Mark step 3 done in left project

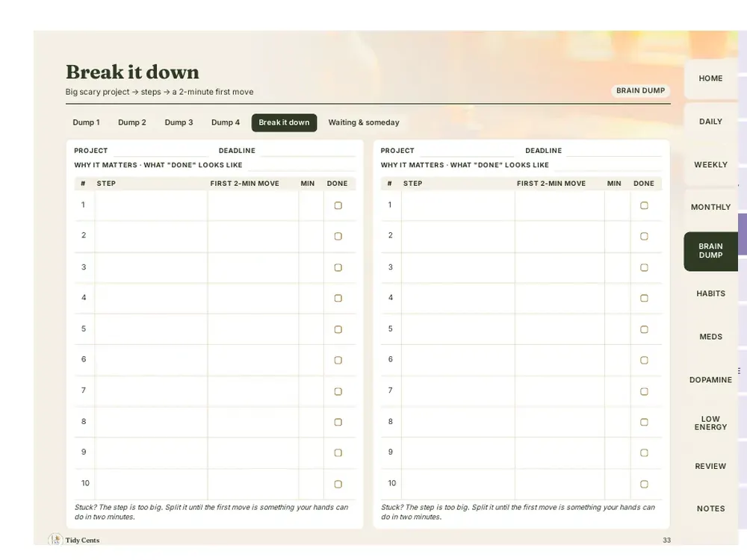pos(338,267)
